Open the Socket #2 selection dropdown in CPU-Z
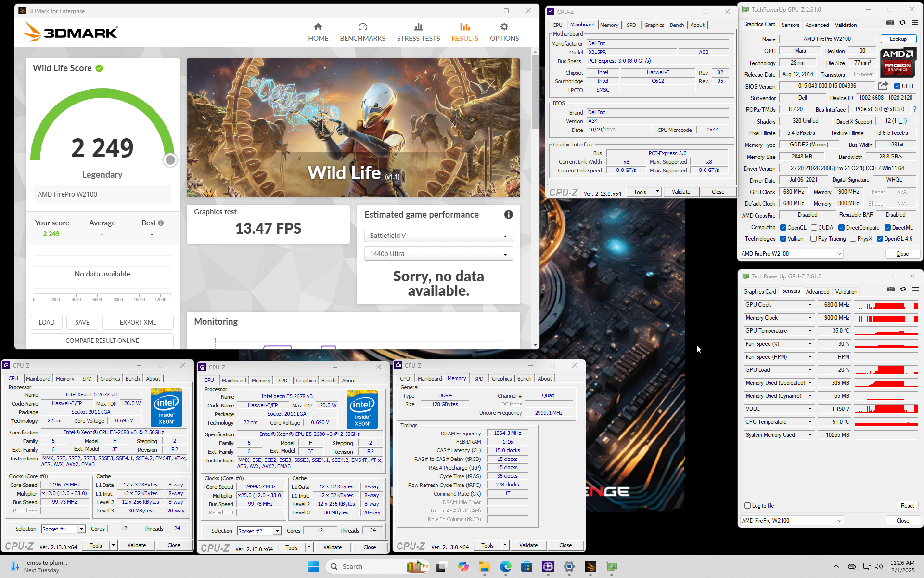The height and width of the screenshot is (578, 924). 259,531
